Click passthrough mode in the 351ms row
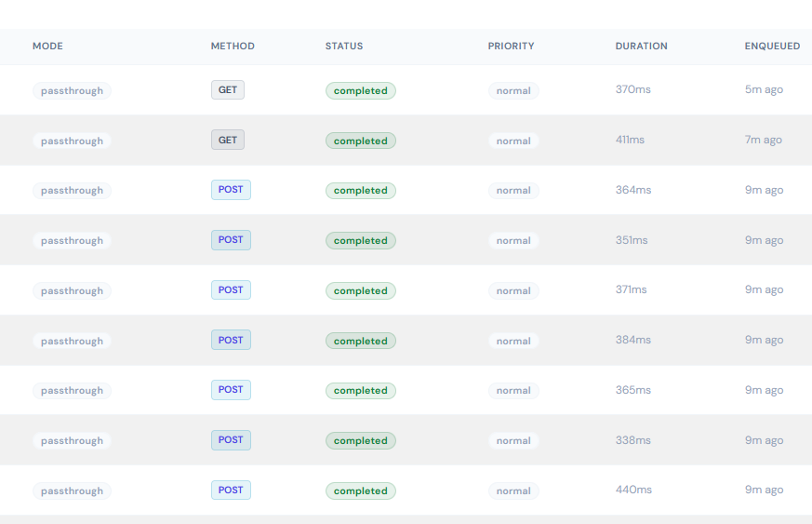This screenshot has width=812, height=524. pyautogui.click(x=72, y=240)
